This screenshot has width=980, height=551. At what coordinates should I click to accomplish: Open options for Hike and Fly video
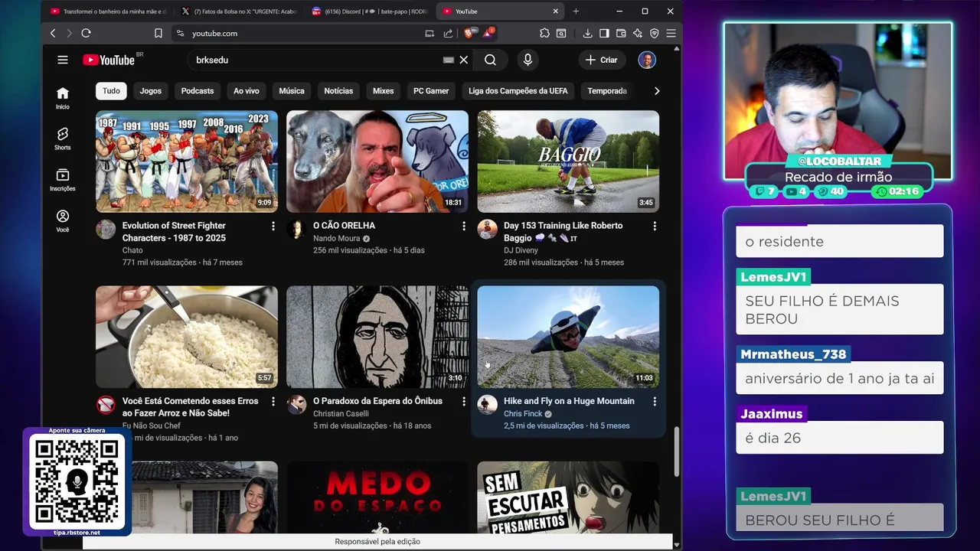(x=654, y=401)
